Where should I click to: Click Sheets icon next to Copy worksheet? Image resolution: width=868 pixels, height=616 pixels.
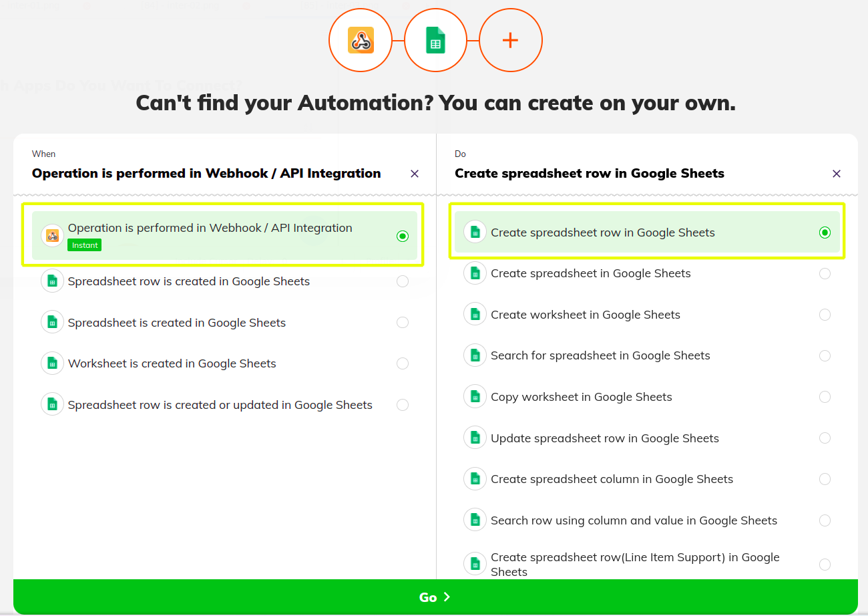475,397
